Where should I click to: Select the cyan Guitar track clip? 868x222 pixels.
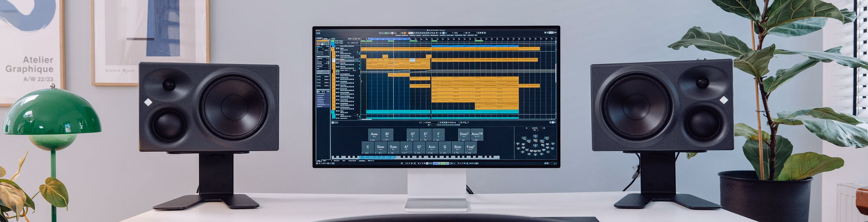[442, 112]
